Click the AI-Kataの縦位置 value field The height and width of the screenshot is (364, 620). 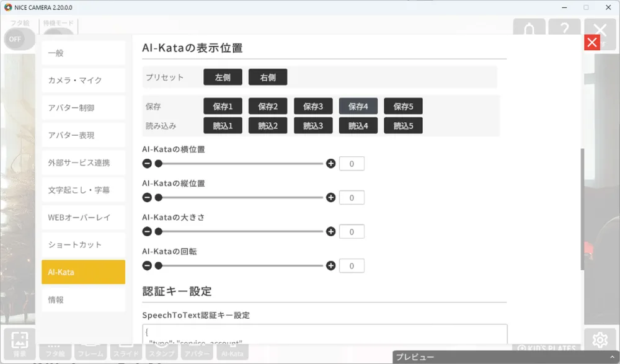(x=352, y=197)
